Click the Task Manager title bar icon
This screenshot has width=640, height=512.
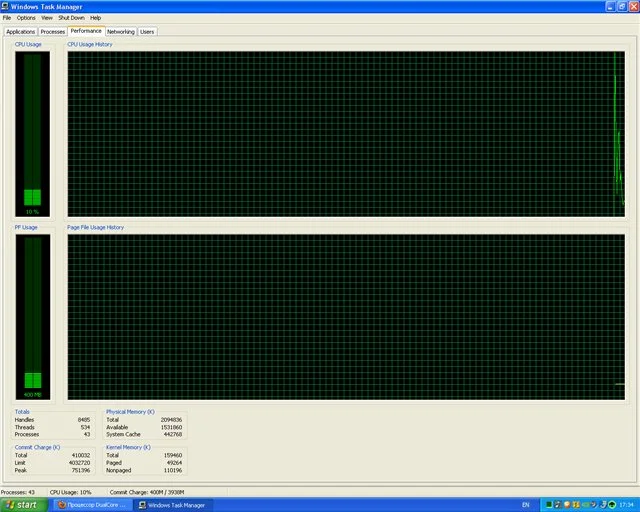coord(5,7)
